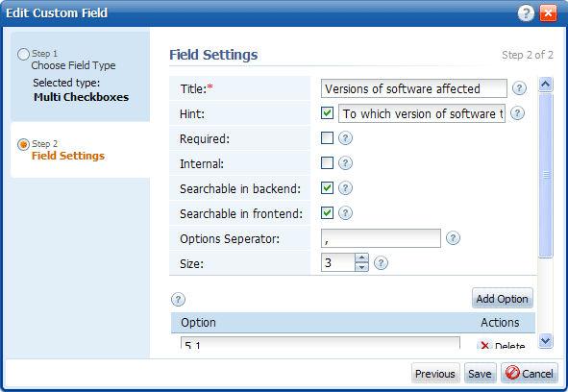Click the scrollbar down arrow
The image size is (568, 392).
tap(545, 340)
